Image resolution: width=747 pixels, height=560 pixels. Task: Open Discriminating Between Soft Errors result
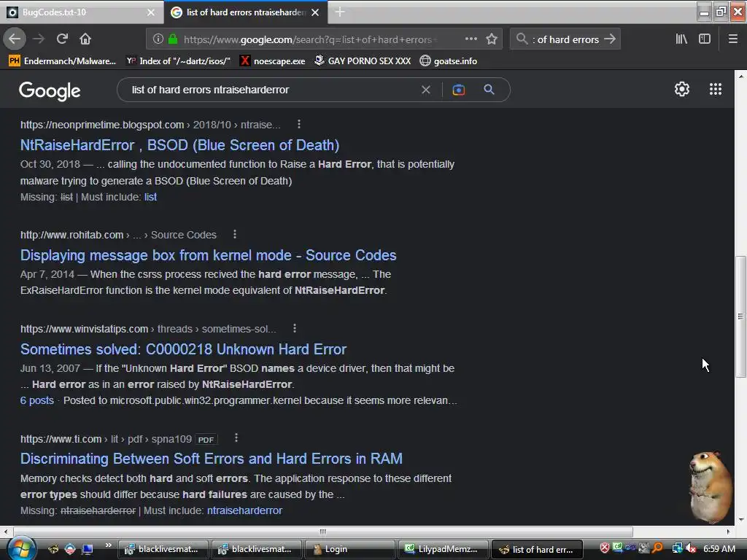point(211,459)
